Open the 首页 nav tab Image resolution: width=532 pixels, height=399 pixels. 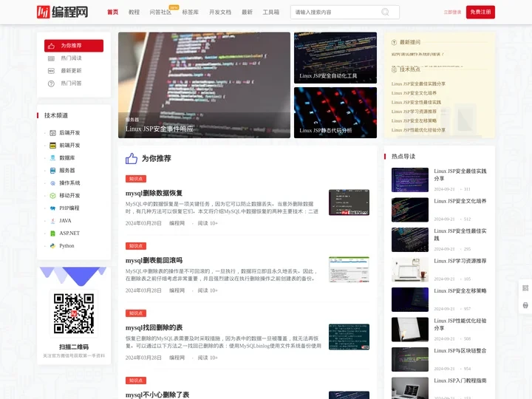(x=112, y=13)
